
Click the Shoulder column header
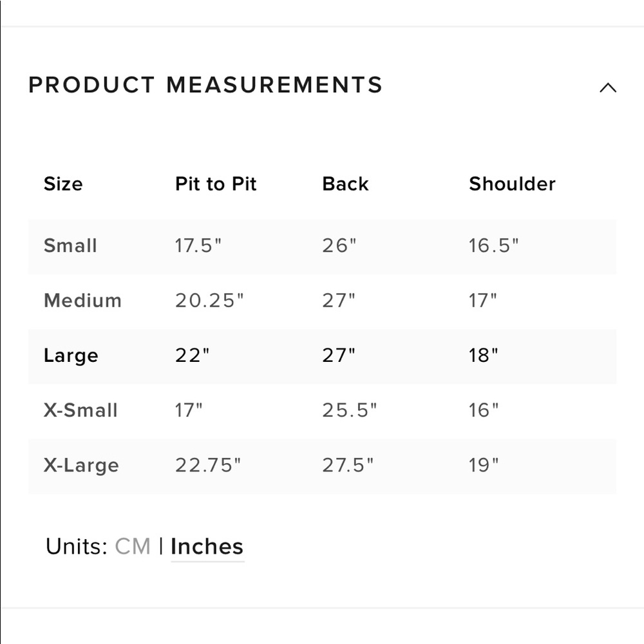512,184
